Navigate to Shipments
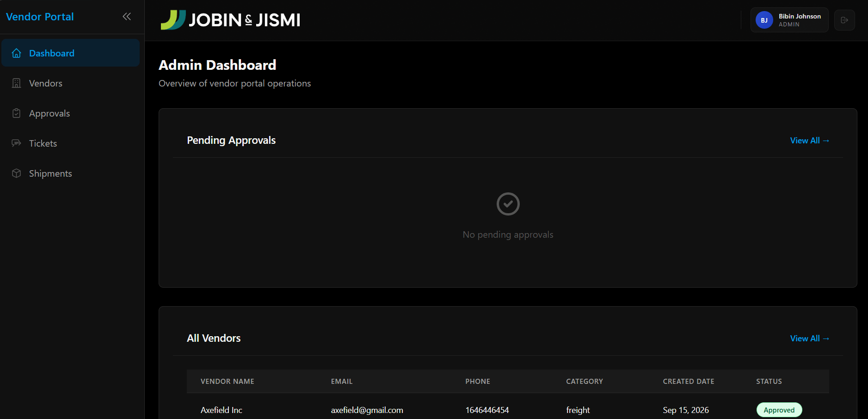Screen dimensions: 868x419 [x=71, y=173]
